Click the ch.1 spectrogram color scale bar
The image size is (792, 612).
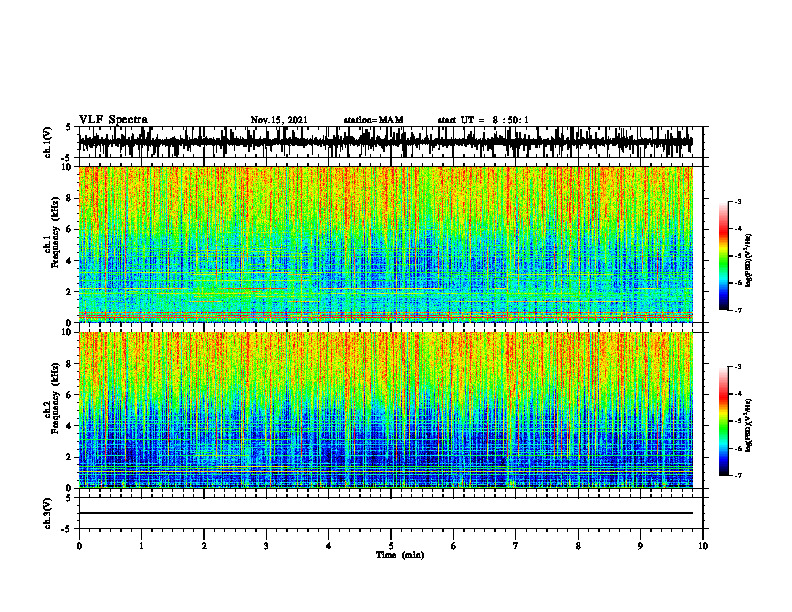pyautogui.click(x=723, y=256)
